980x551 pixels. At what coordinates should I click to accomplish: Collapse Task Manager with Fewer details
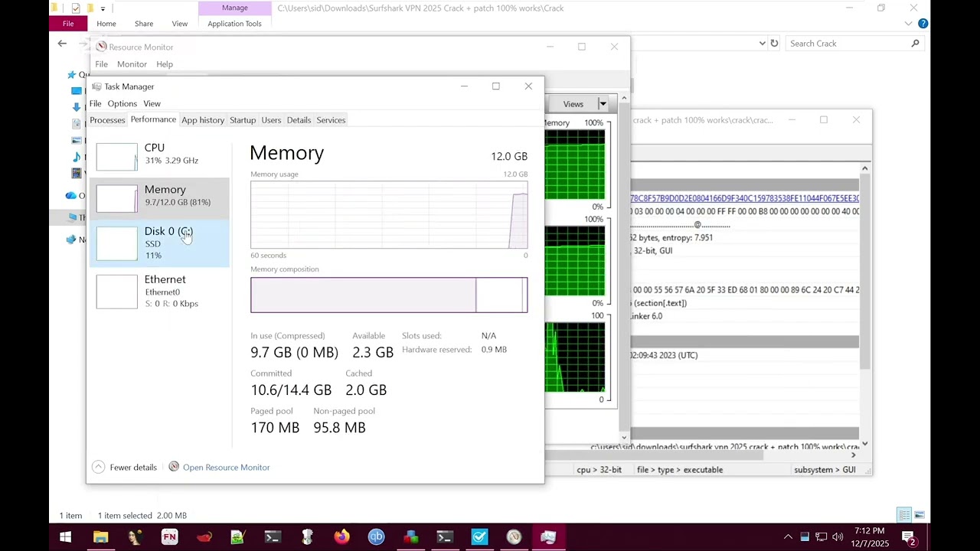tap(124, 468)
